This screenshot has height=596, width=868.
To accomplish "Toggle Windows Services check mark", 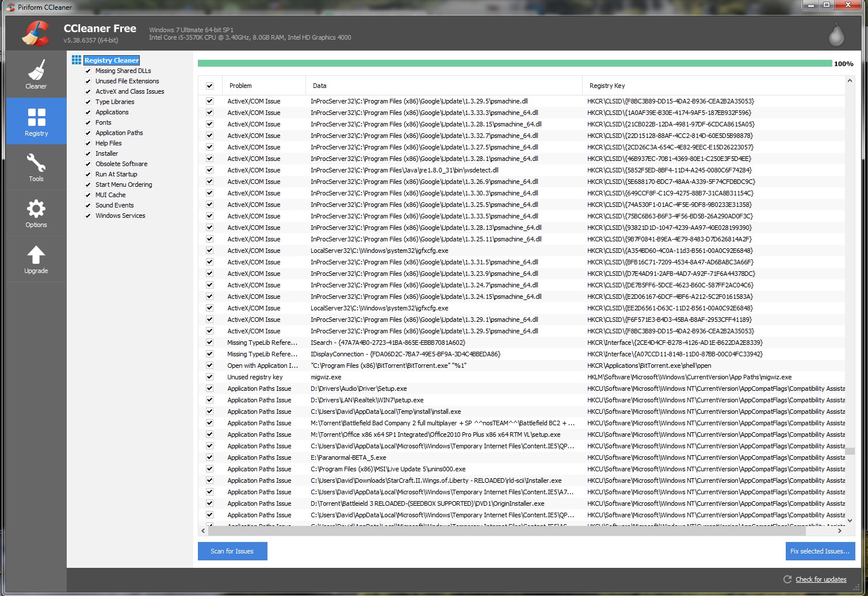I will tap(88, 216).
